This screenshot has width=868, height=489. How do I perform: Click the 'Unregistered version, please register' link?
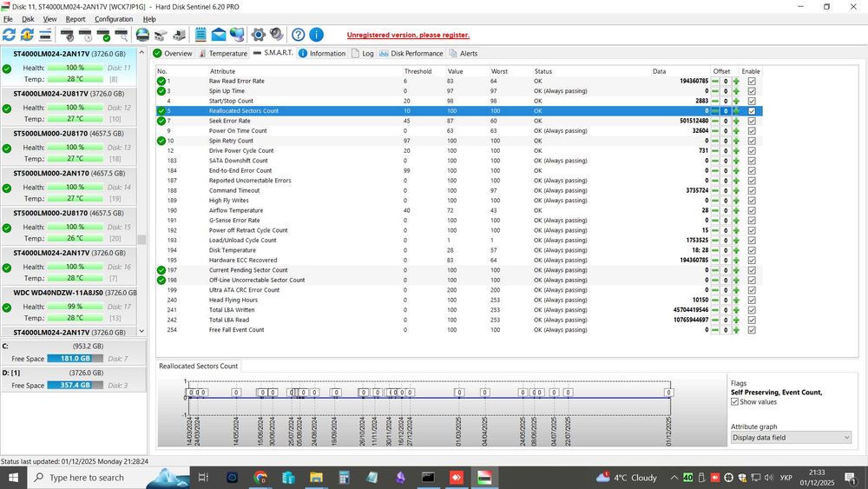click(x=408, y=36)
